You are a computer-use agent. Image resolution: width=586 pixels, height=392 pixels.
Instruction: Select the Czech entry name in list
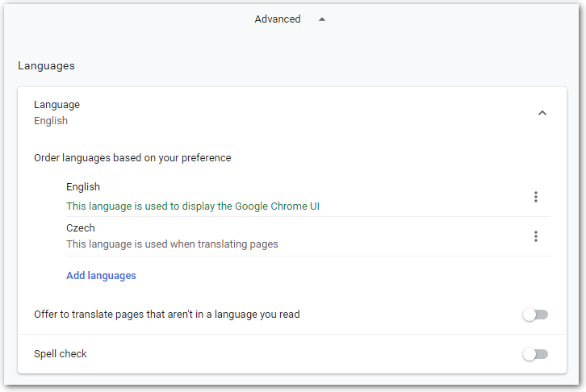[81, 228]
